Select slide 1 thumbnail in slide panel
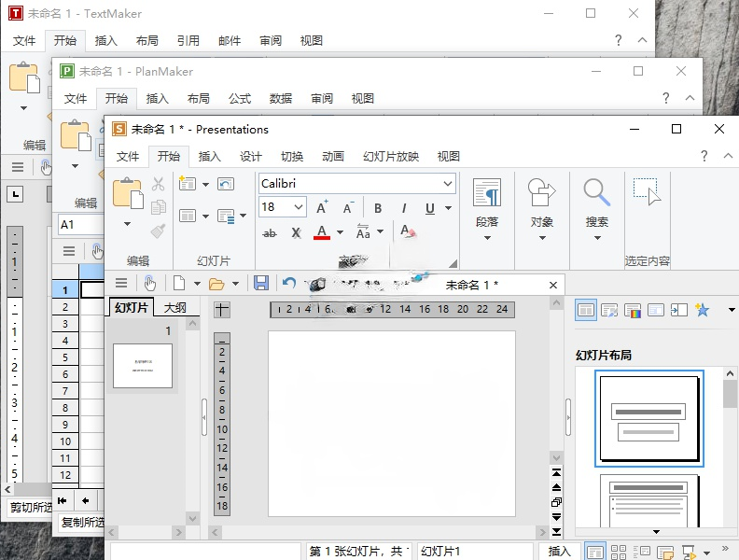 click(142, 365)
